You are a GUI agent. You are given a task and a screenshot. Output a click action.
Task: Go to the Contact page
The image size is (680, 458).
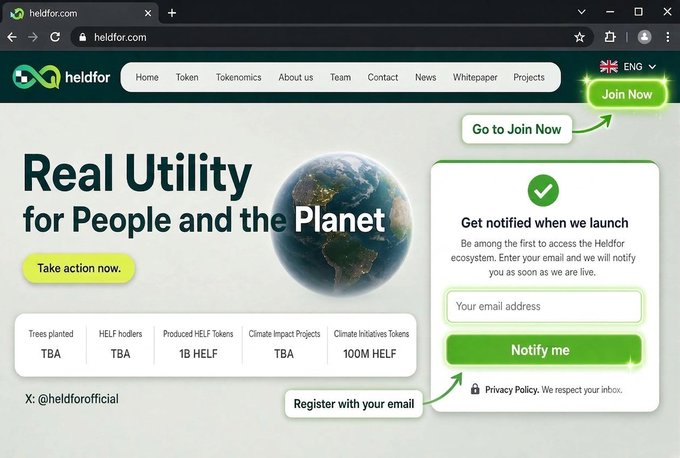point(382,77)
